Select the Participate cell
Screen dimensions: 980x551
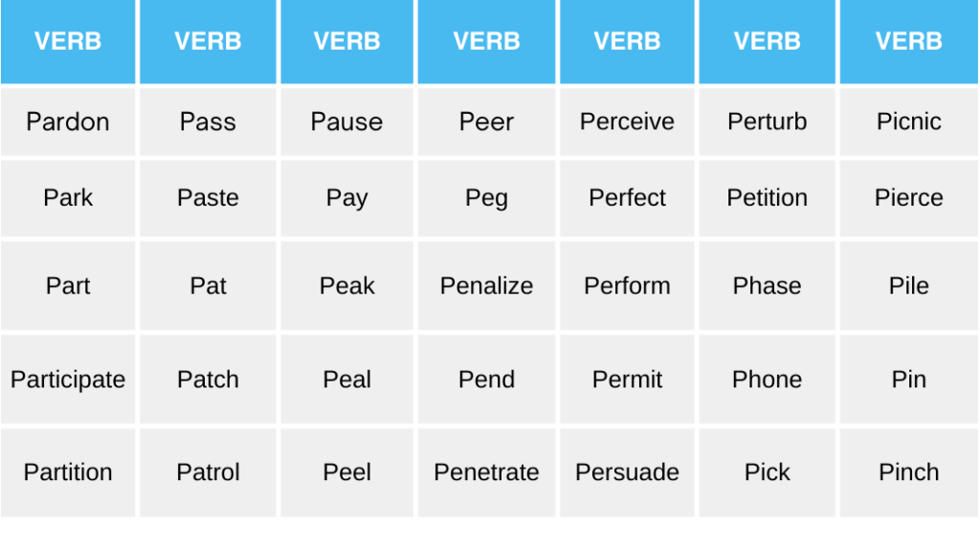68,379
